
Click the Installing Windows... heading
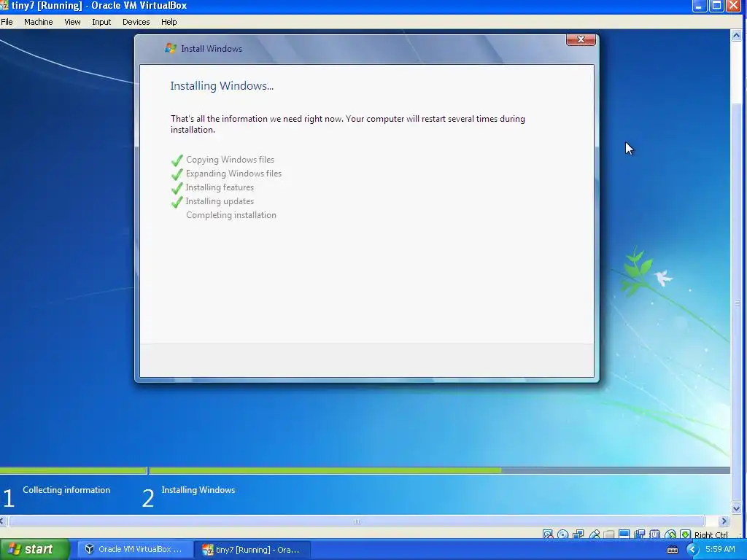click(x=222, y=86)
